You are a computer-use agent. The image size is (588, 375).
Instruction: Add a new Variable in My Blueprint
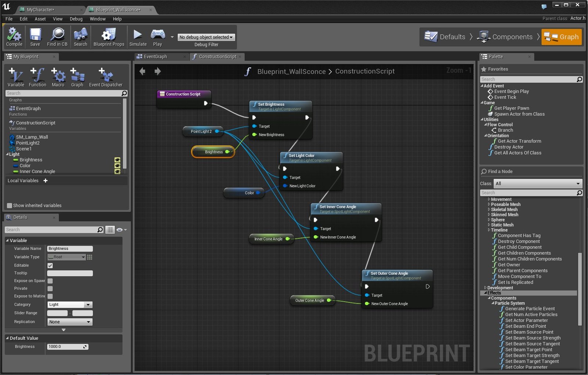coord(16,77)
